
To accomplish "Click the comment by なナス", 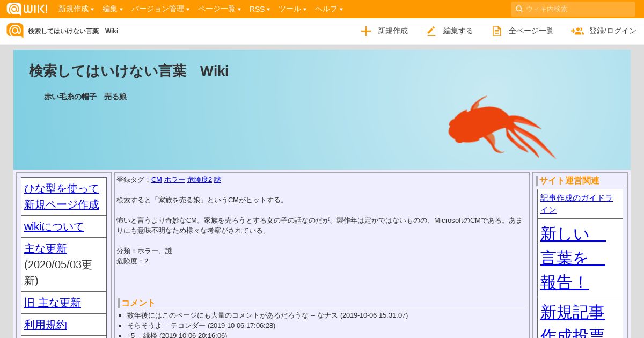I will tap(267, 315).
